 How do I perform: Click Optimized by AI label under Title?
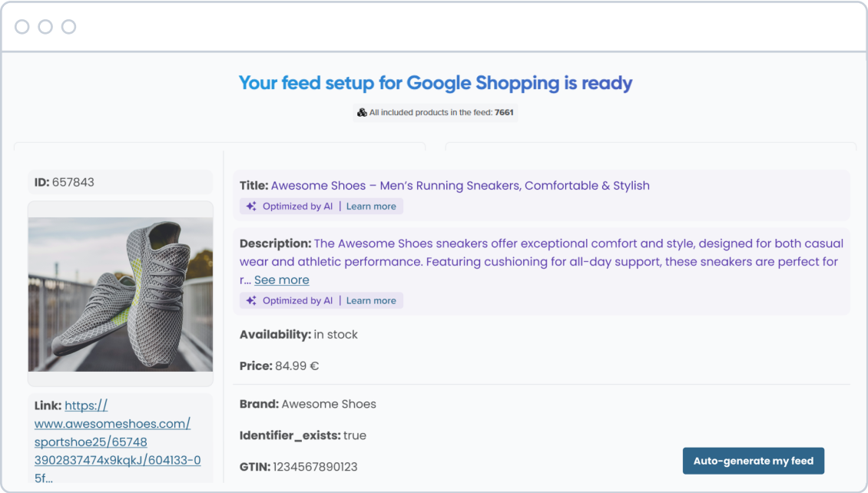point(297,207)
